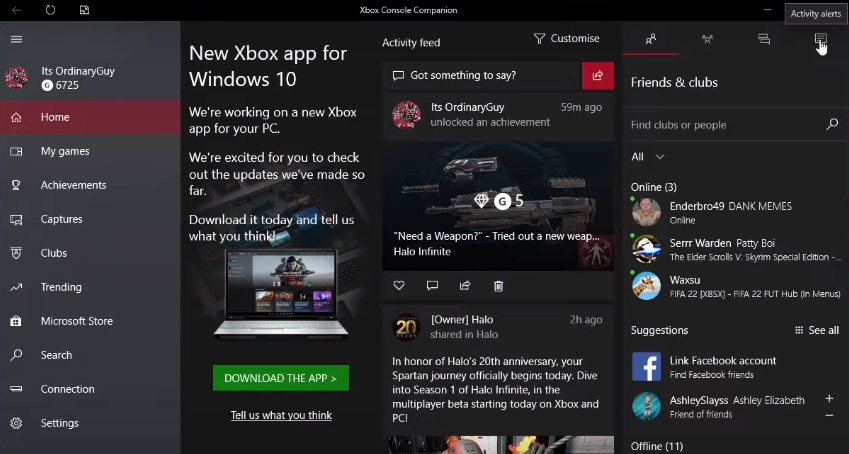Open Tell us what you think link
Screen dimensions: 849x454
[x=281, y=416]
